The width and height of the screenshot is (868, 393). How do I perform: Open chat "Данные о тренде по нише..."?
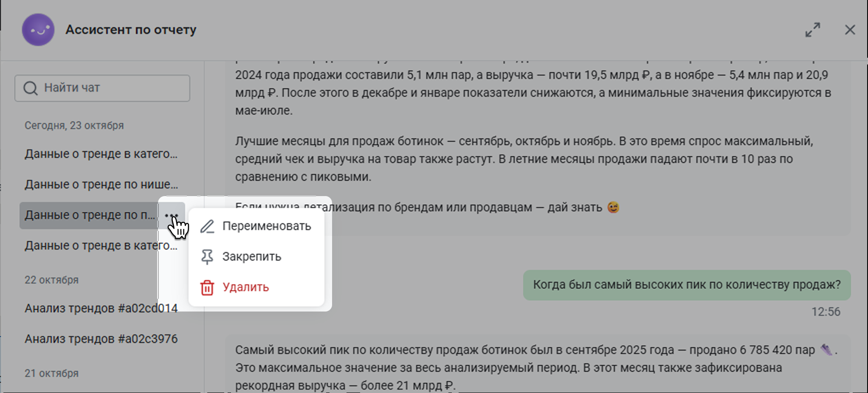coord(101,185)
